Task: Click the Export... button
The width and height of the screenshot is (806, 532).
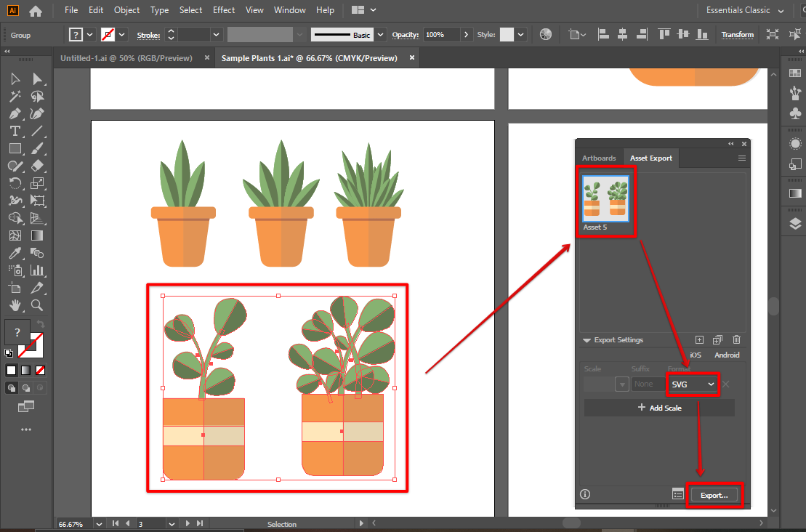Action: coord(714,495)
